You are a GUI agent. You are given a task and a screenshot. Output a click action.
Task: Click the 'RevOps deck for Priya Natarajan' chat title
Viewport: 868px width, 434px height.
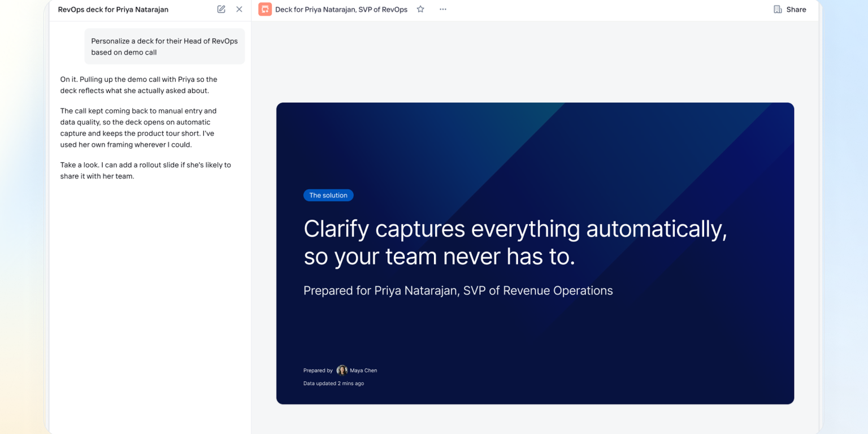click(x=113, y=10)
